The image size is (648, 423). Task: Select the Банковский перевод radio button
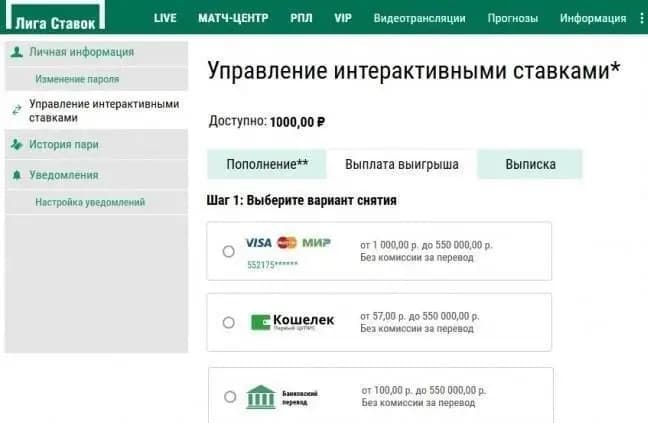(x=230, y=397)
